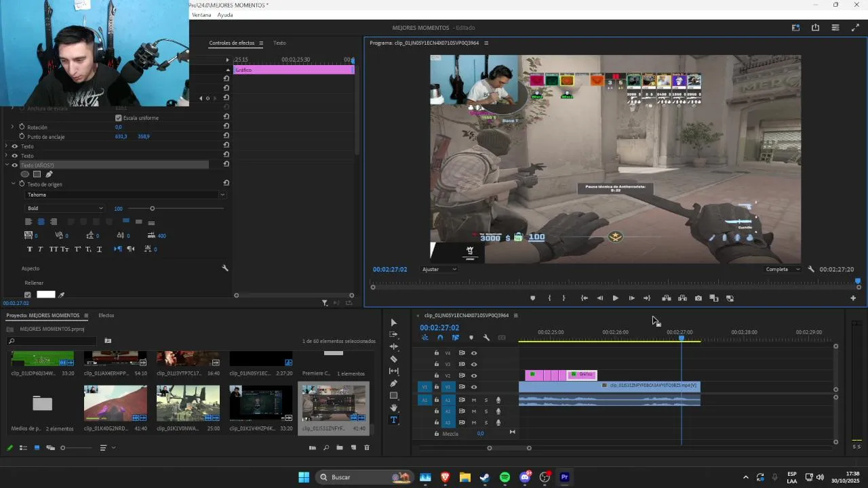Image resolution: width=868 pixels, height=488 pixels.
Task: Apply Faux Bold text style
Action: click(29, 249)
